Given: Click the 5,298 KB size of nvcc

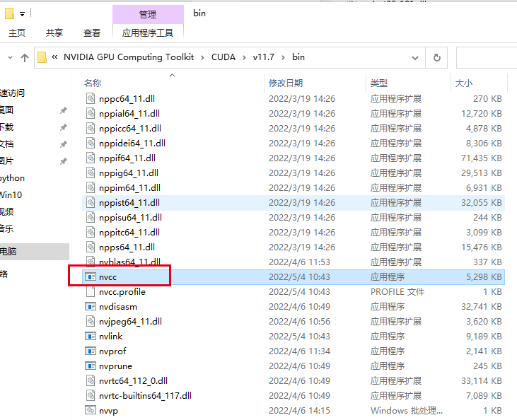Looking at the screenshot, I should [484, 277].
